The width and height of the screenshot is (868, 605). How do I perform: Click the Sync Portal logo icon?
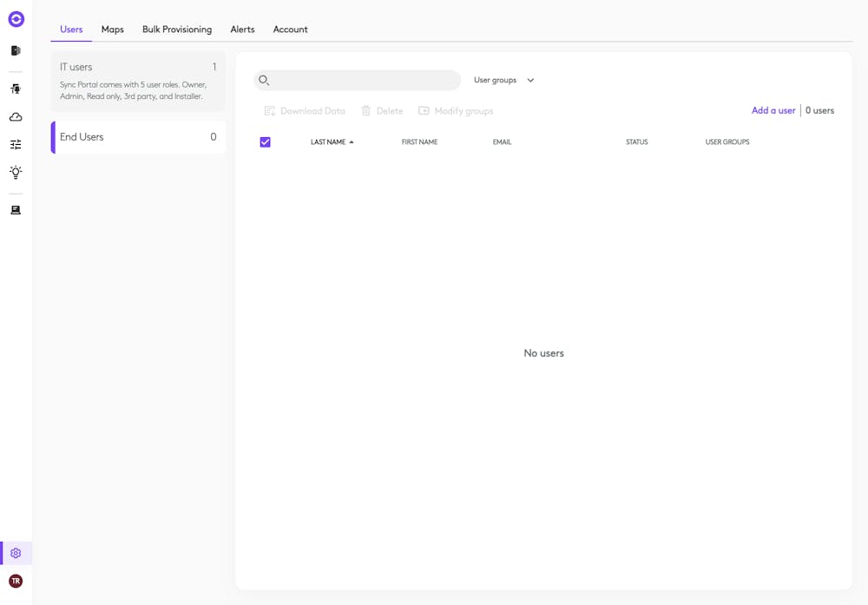coord(16,18)
